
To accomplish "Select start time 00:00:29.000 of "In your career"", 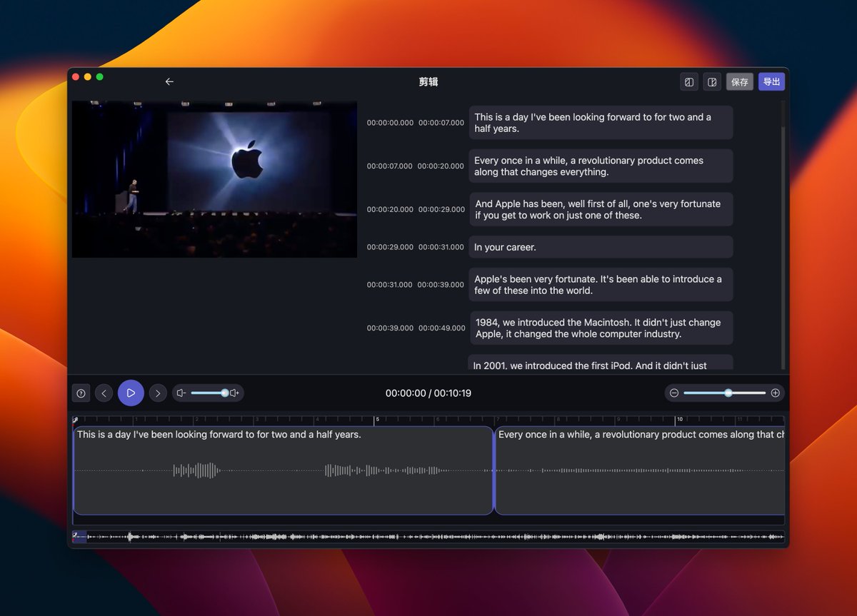I will click(390, 248).
